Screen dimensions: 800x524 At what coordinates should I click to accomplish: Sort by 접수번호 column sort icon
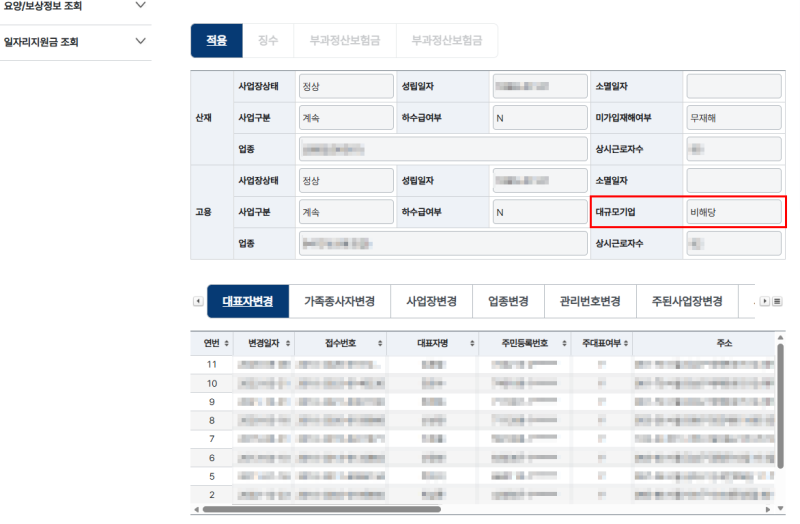[x=380, y=343]
